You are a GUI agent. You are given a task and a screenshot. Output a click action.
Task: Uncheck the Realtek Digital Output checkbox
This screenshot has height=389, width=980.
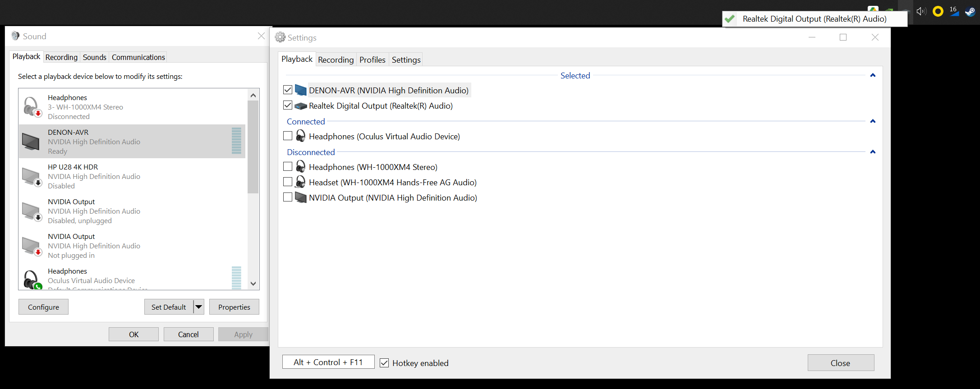(288, 105)
